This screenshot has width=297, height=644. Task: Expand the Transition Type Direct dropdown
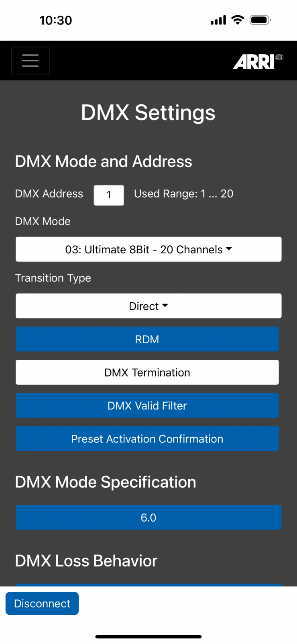click(x=148, y=306)
